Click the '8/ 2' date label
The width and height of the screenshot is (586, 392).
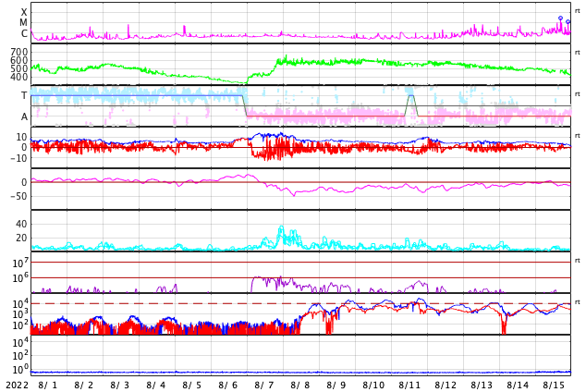point(84,386)
